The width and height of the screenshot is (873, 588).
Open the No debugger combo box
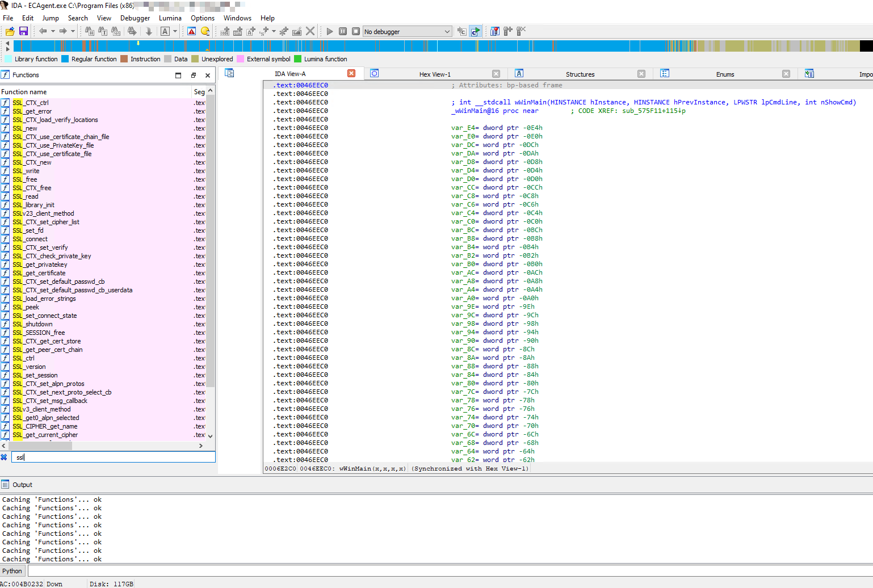407,31
